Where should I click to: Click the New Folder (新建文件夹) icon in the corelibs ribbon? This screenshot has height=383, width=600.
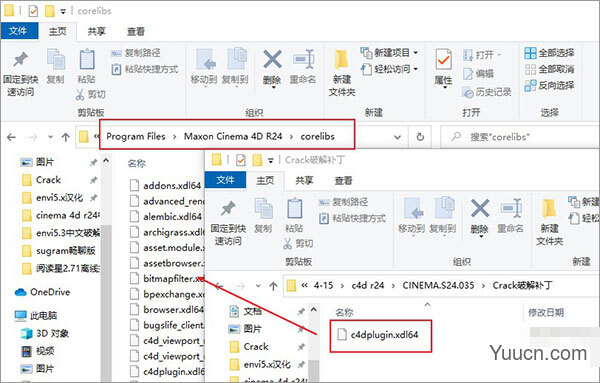[x=342, y=60]
